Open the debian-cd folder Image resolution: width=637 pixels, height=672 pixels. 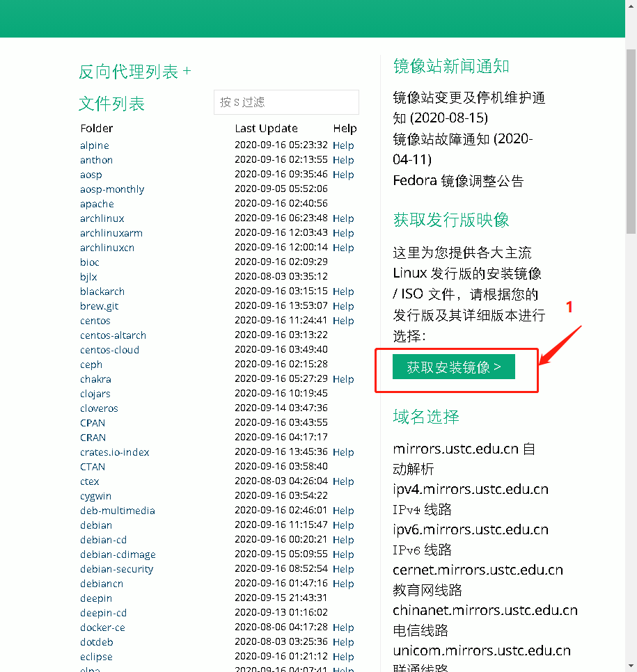103,540
